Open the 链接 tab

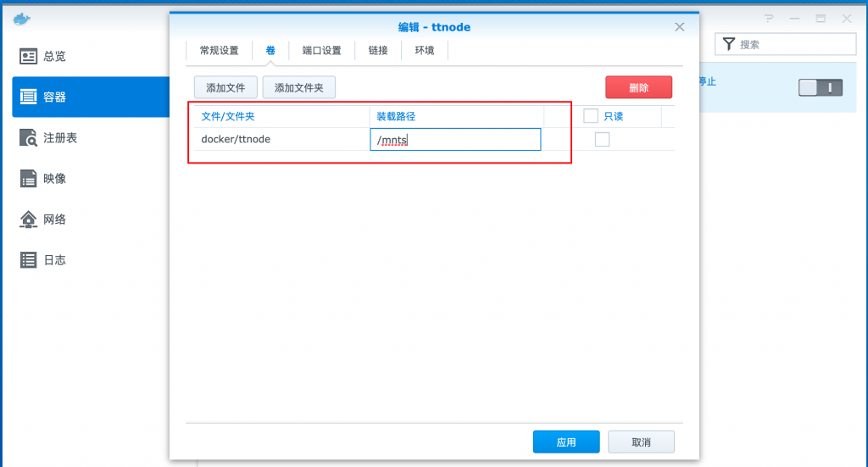coord(378,51)
